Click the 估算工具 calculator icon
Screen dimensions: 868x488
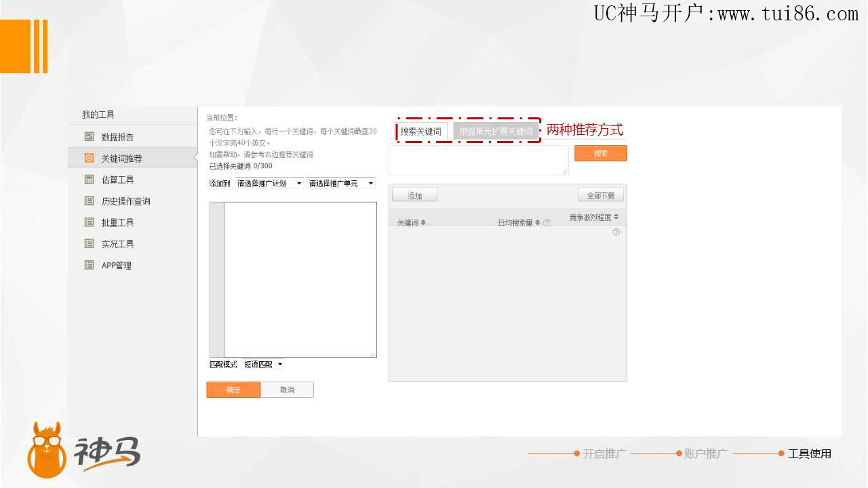pos(89,180)
